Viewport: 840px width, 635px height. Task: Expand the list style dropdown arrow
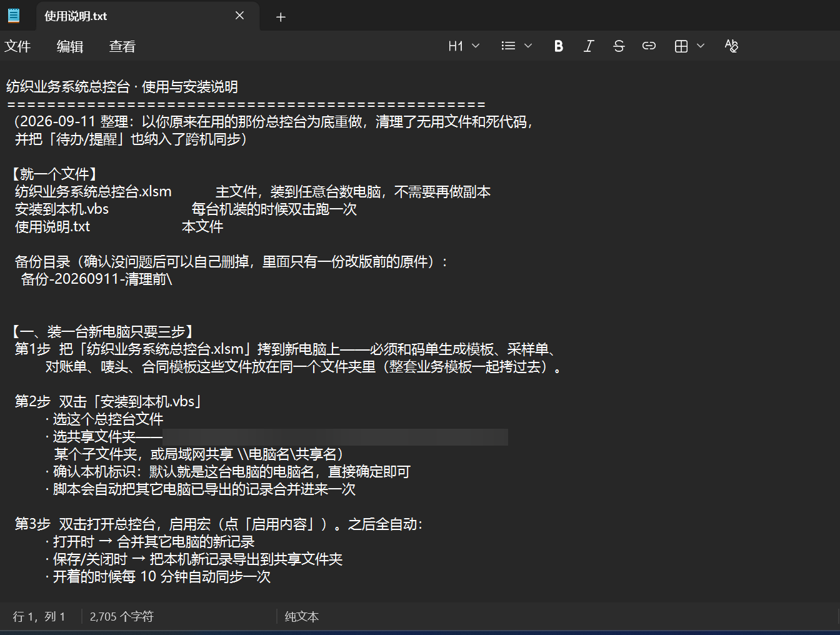528,46
